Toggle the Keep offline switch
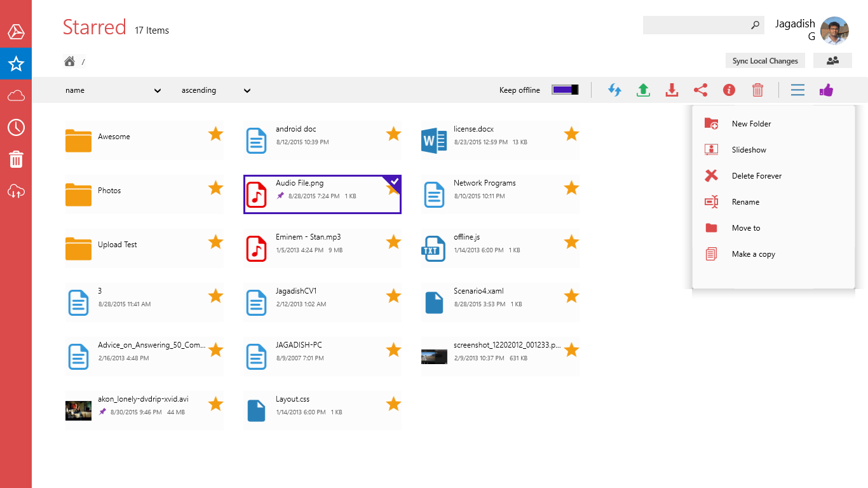This screenshot has height=488, width=868. coord(565,90)
